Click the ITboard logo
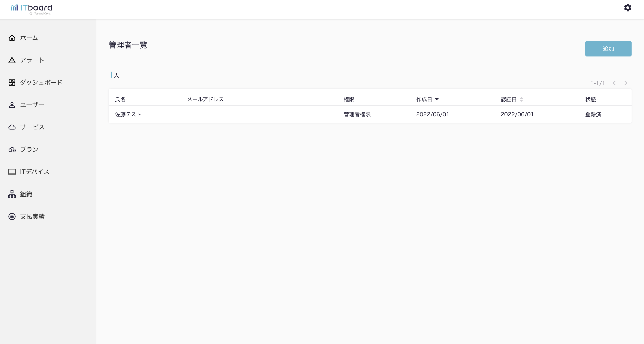644x344 pixels. 31,9
